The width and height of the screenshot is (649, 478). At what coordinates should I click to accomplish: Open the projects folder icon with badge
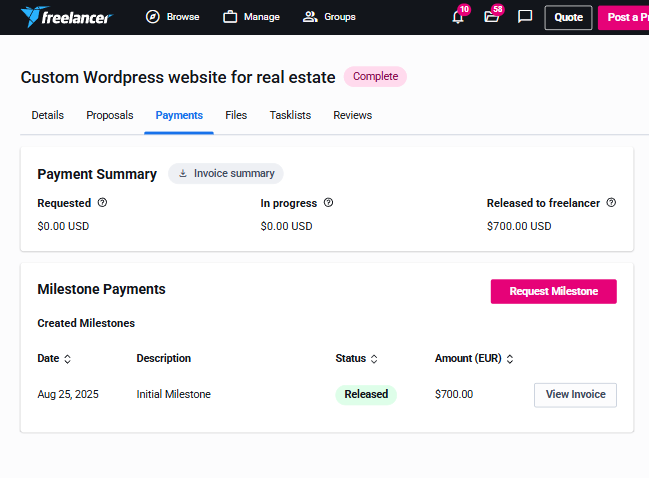tap(491, 17)
